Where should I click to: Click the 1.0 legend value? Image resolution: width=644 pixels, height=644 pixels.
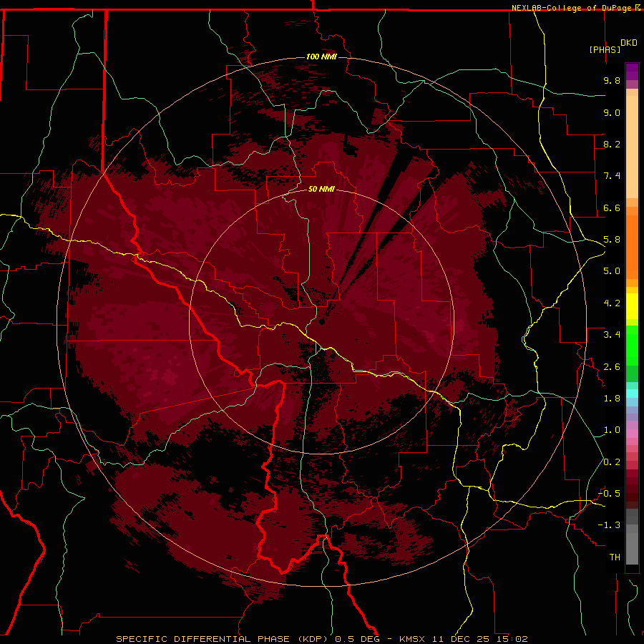[612, 430]
